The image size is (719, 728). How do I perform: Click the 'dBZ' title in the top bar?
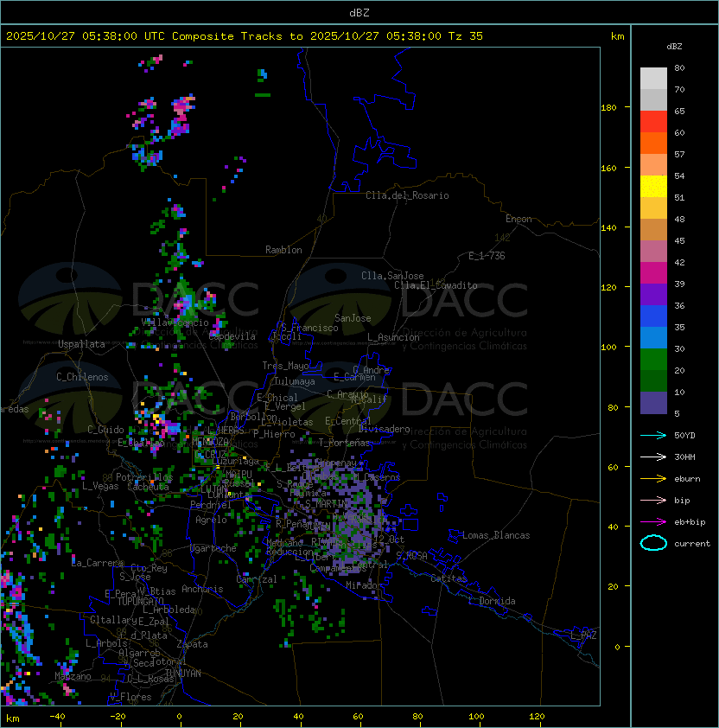359,12
